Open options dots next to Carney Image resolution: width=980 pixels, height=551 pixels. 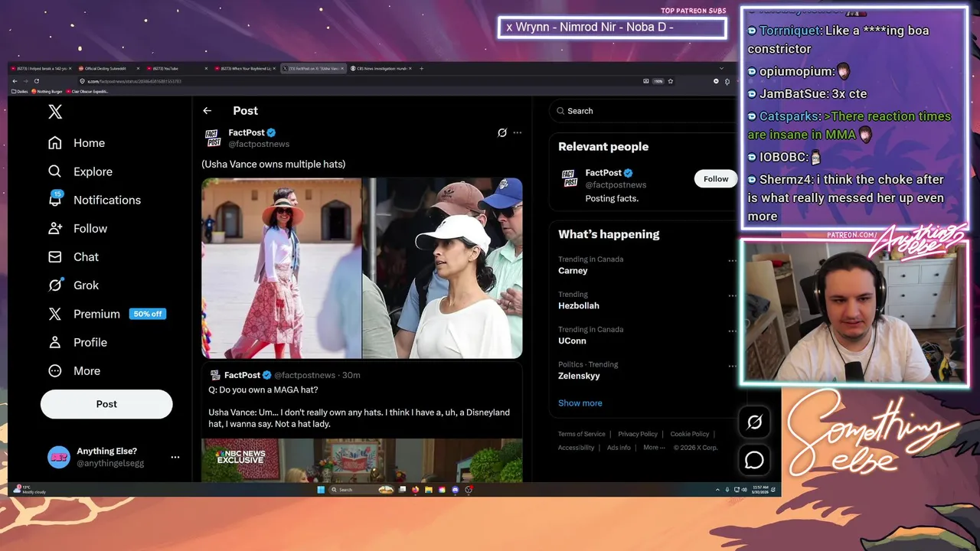732,260
